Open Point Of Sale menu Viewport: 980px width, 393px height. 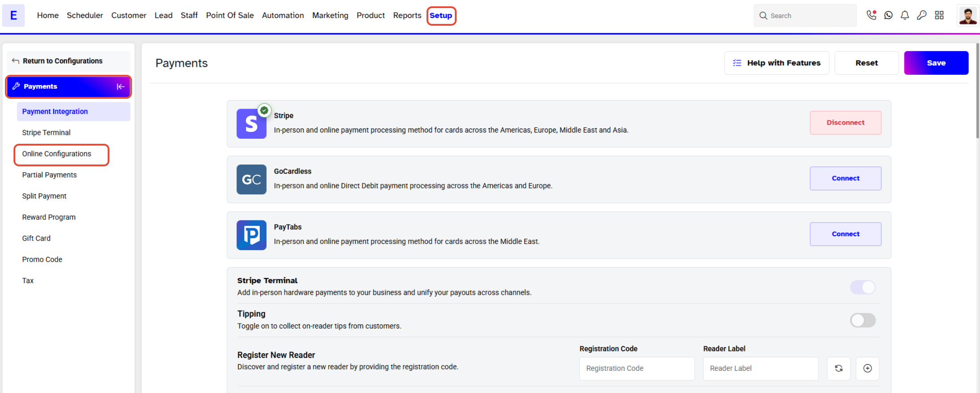pyautogui.click(x=230, y=15)
